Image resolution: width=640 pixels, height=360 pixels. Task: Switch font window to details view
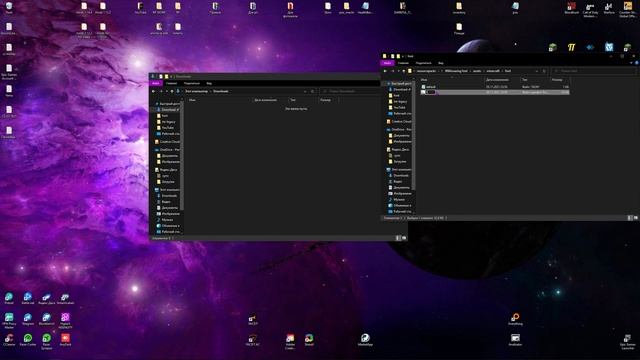[x=630, y=218]
